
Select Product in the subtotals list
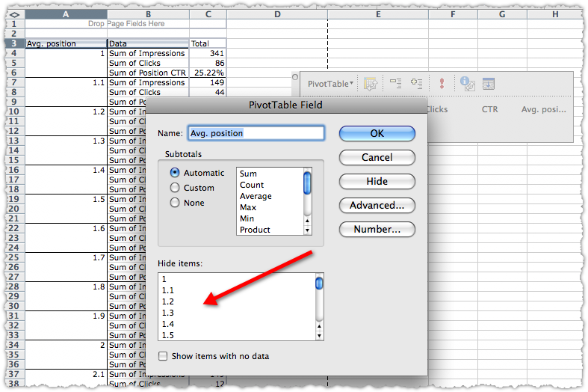click(x=270, y=230)
